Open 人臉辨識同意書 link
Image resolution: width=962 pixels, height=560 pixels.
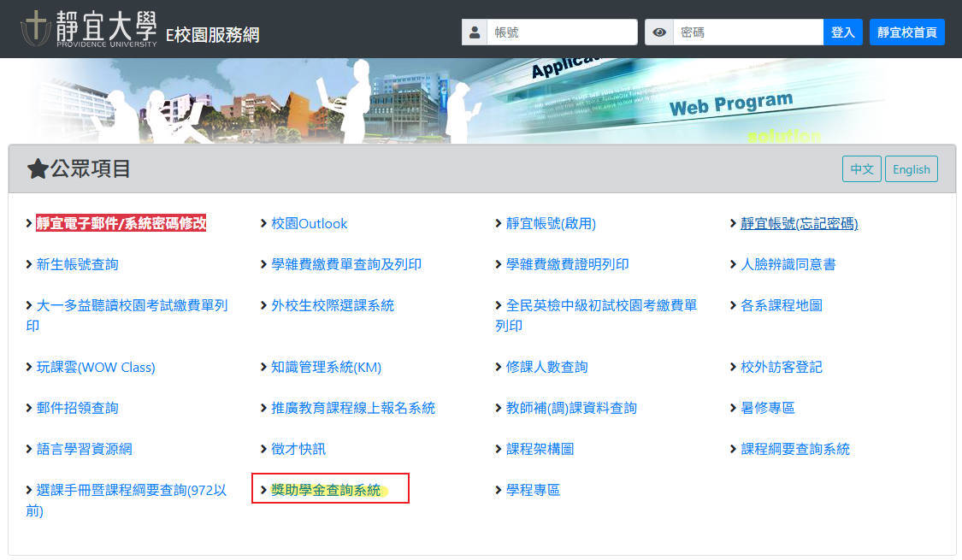click(x=788, y=264)
